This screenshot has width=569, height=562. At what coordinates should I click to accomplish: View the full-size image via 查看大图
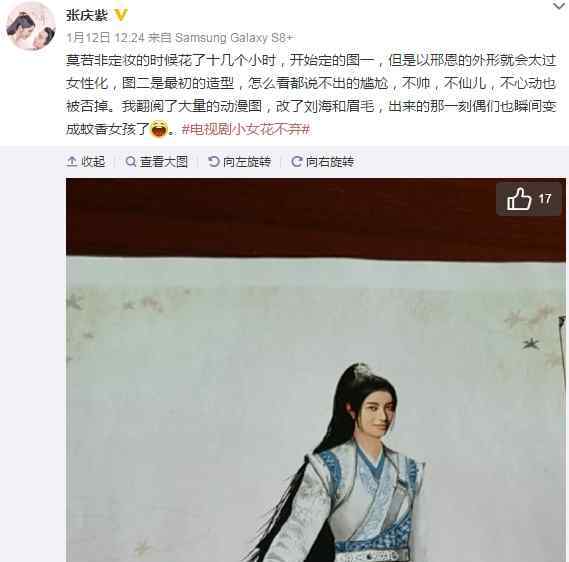click(x=156, y=161)
